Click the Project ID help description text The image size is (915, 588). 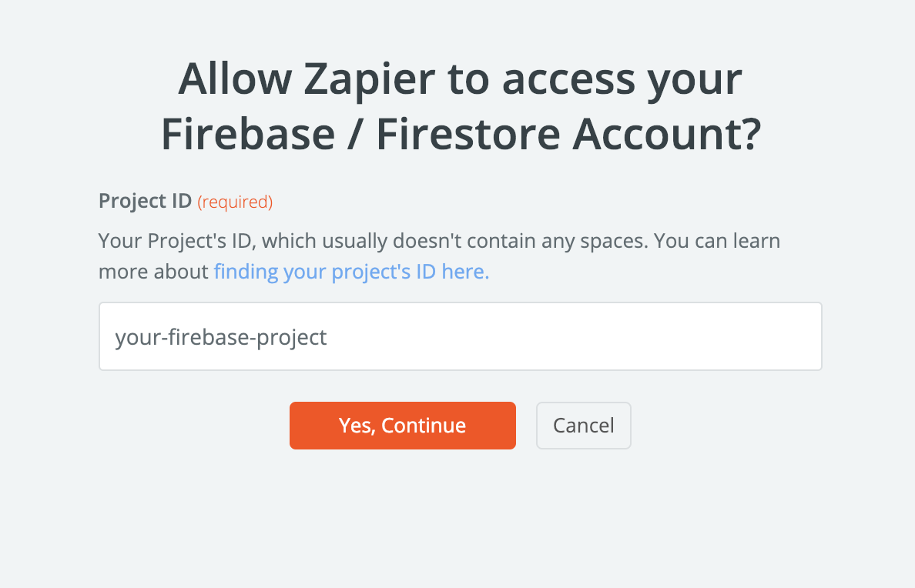(x=439, y=242)
